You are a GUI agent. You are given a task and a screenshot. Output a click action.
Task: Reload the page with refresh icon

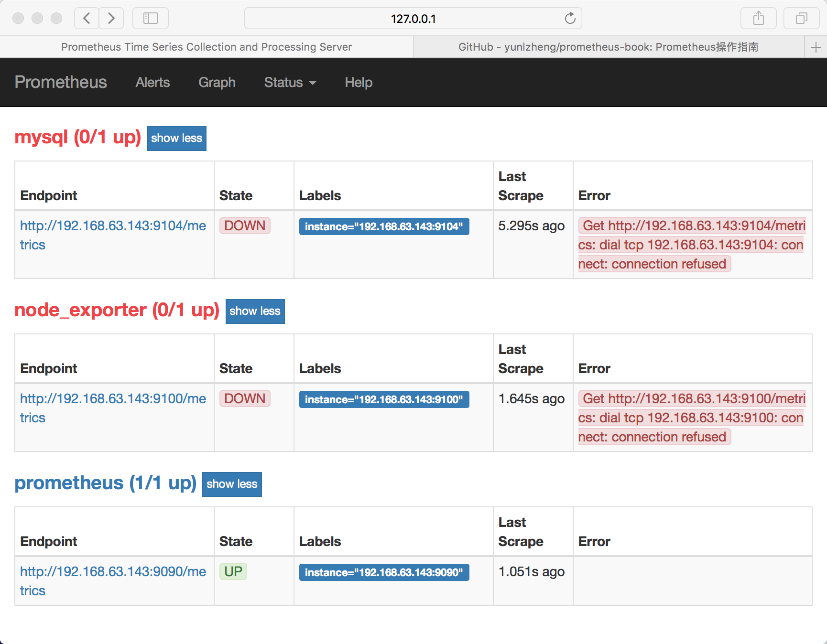pos(570,18)
